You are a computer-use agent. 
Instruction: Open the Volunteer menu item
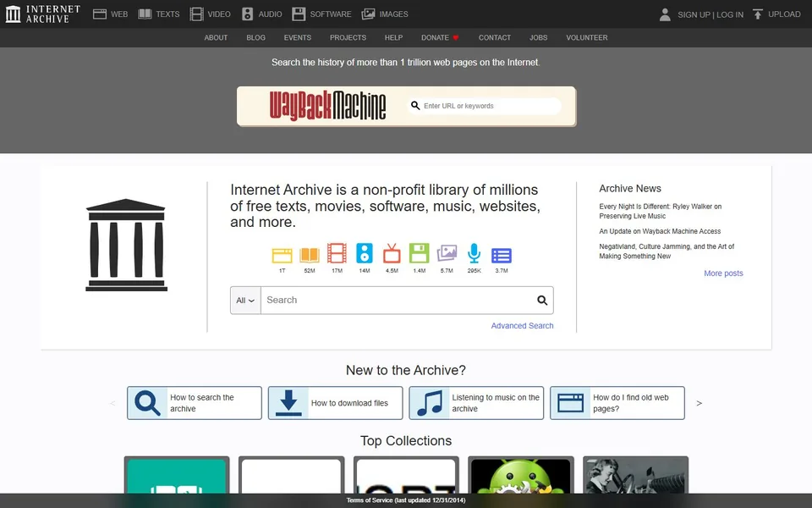coord(587,38)
